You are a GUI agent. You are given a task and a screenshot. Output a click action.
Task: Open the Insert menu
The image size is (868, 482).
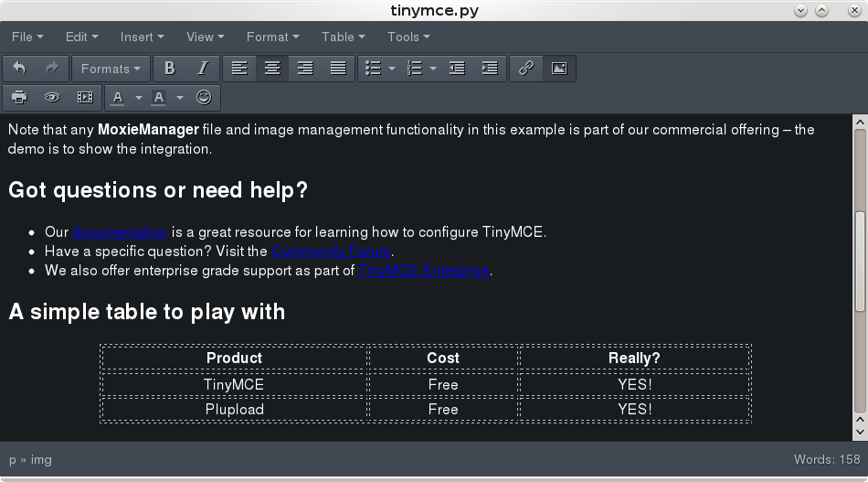point(142,37)
